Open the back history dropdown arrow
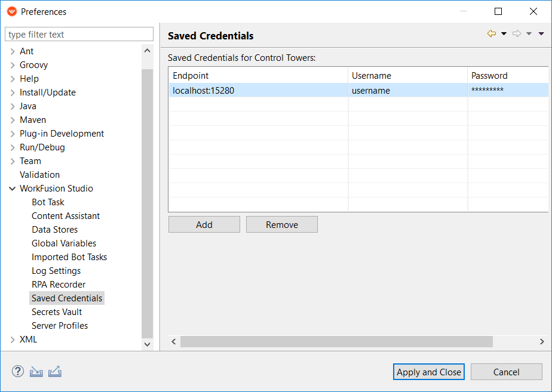552x392 pixels. [504, 34]
